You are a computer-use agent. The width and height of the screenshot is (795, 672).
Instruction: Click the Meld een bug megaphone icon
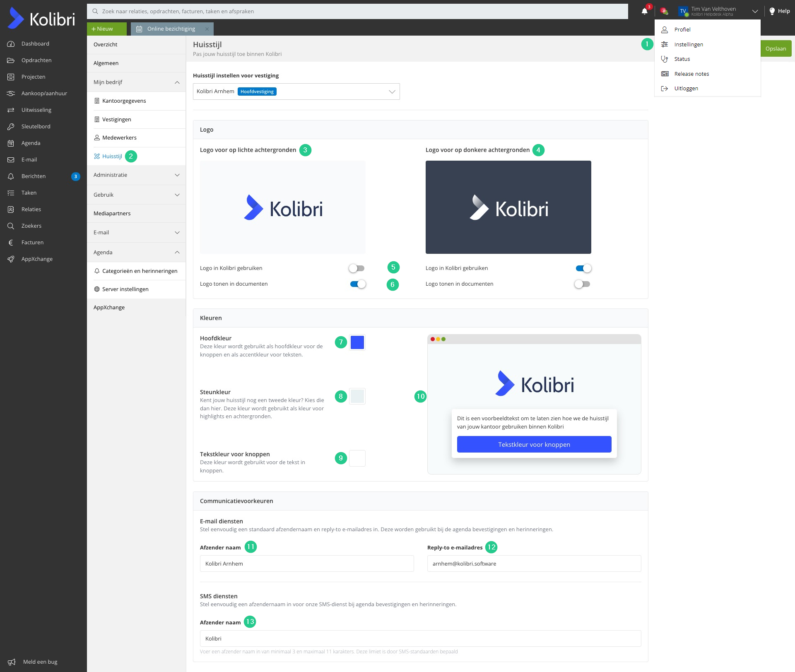(x=12, y=662)
